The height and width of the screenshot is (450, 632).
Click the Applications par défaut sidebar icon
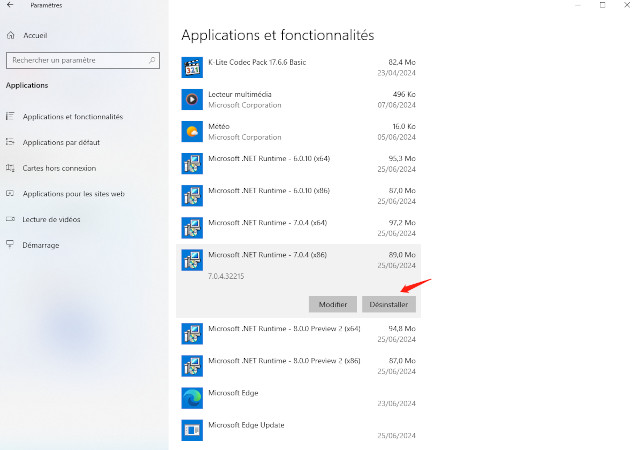click(10, 142)
